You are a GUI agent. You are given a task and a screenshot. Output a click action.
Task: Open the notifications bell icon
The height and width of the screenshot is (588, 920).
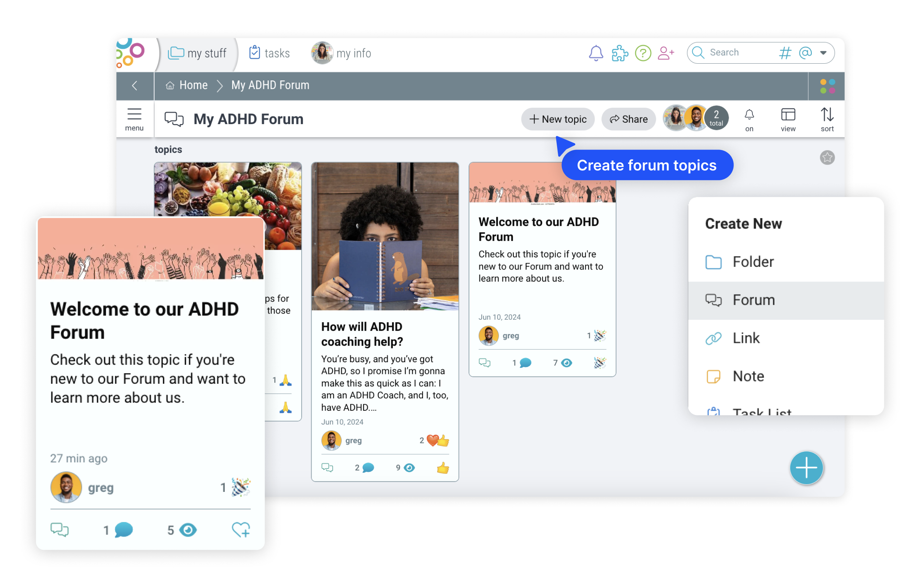click(596, 53)
